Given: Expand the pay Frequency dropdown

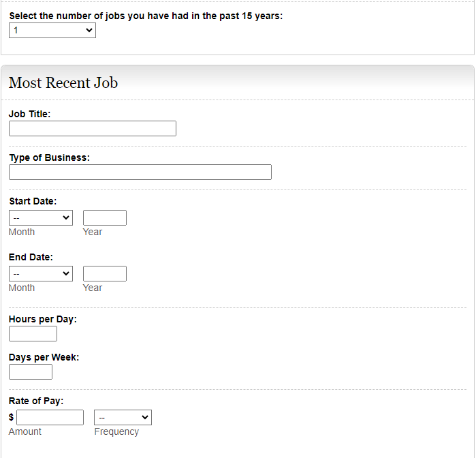Looking at the screenshot, I should 123,418.
